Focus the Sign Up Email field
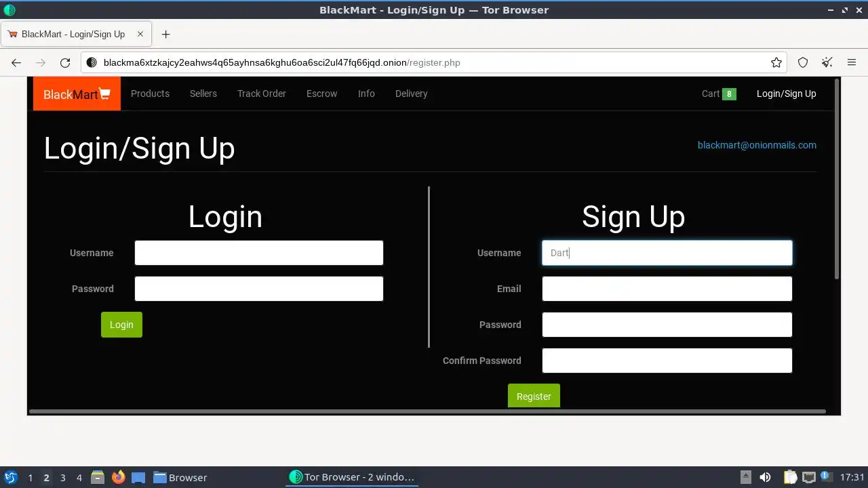This screenshot has height=488, width=868. pyautogui.click(x=667, y=289)
